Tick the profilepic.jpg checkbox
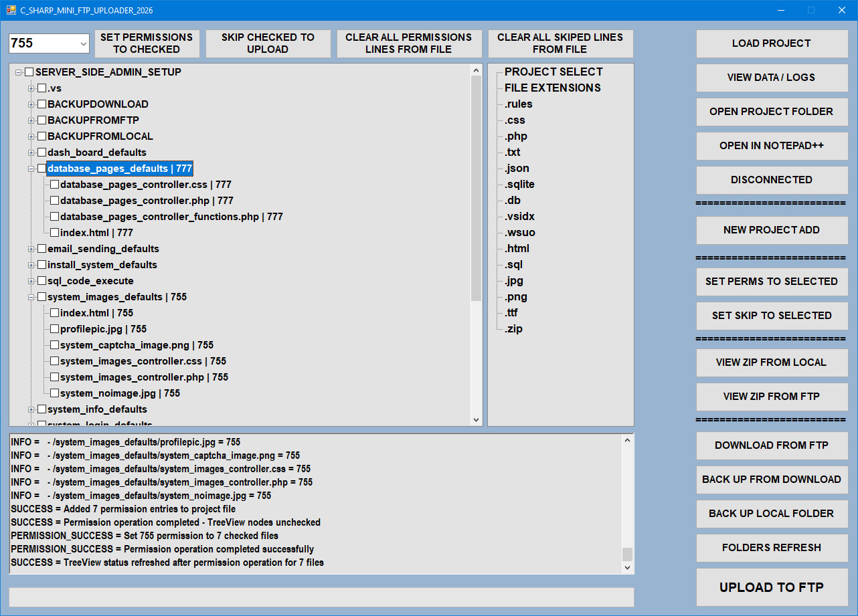The image size is (858, 616). (54, 329)
